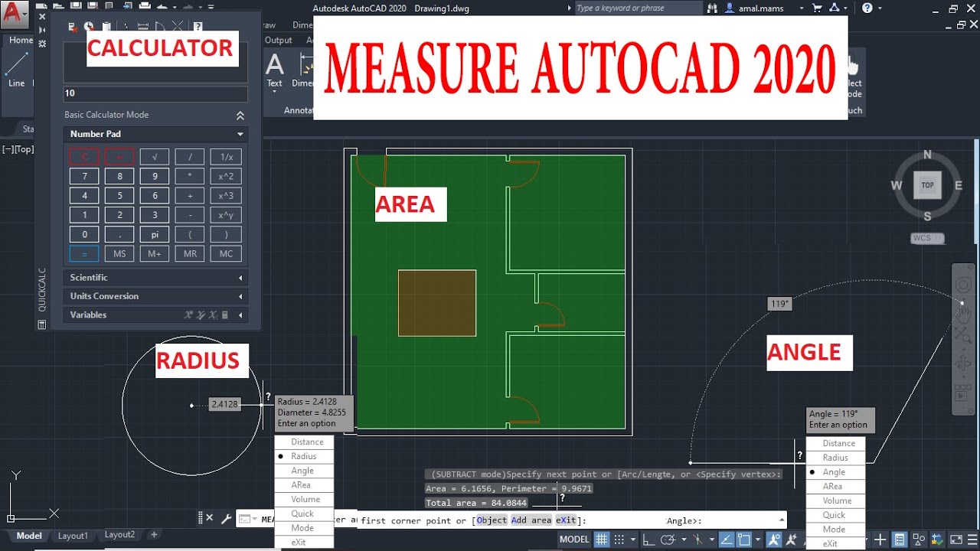Toggle 2D object snap in status bar
The image size is (980, 551).
pyautogui.click(x=744, y=540)
